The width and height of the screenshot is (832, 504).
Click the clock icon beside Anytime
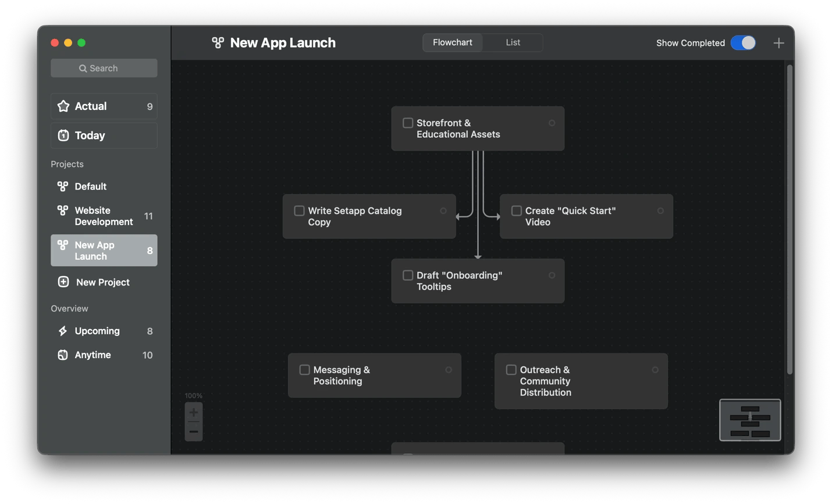[63, 355]
